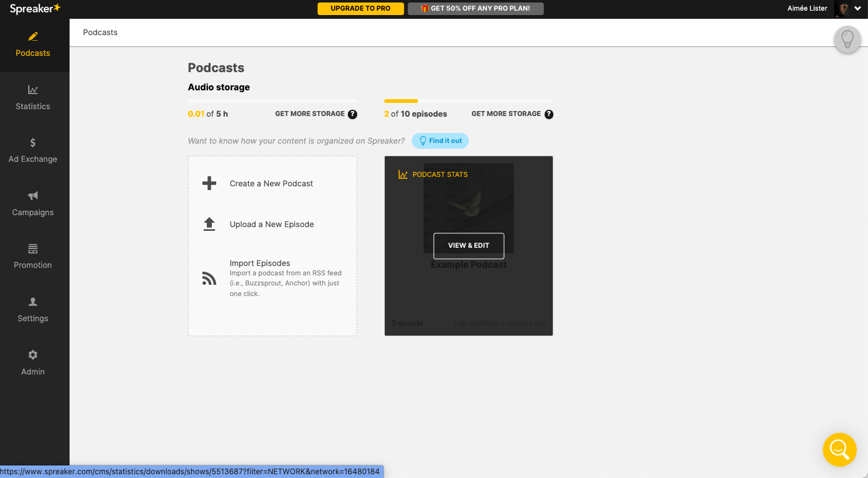Click the RSS Import Episodes icon
The image size is (868, 478).
coord(209,278)
